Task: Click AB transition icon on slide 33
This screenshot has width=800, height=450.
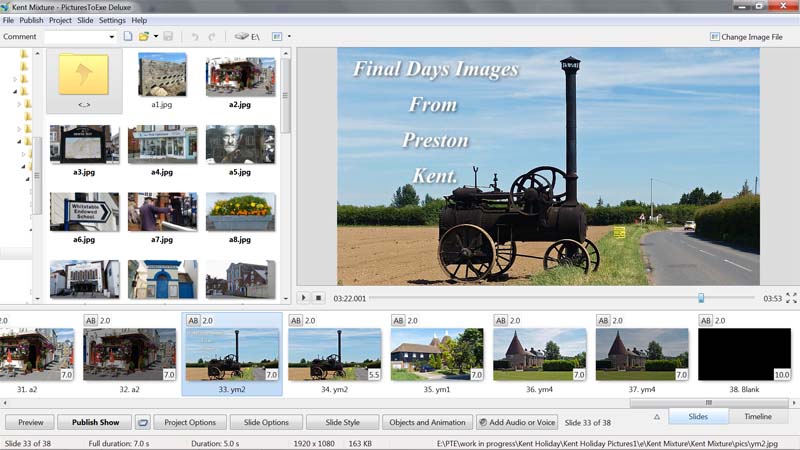Action: point(193,320)
